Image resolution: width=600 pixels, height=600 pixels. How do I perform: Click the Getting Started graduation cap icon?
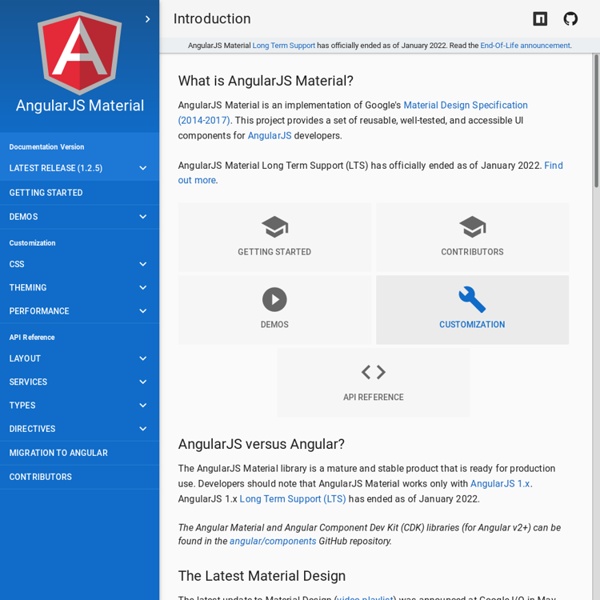pos(274,227)
